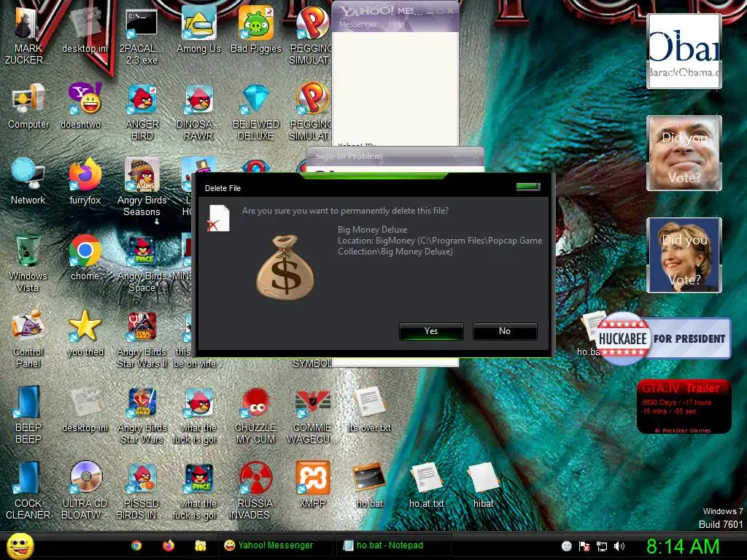Select the its over.txt file

pyautogui.click(x=369, y=408)
